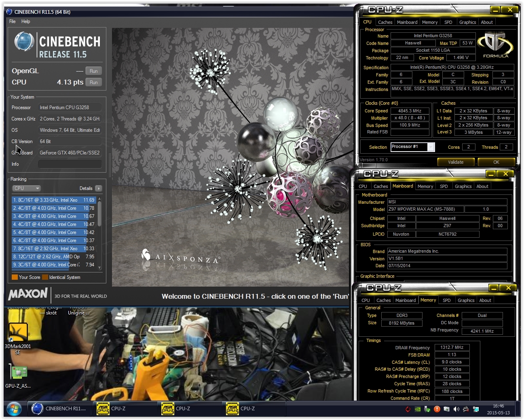Select ranking row 1 8C/16T @ 3.33 GHz
Viewport: 524px width, 420px height.
pos(53,200)
